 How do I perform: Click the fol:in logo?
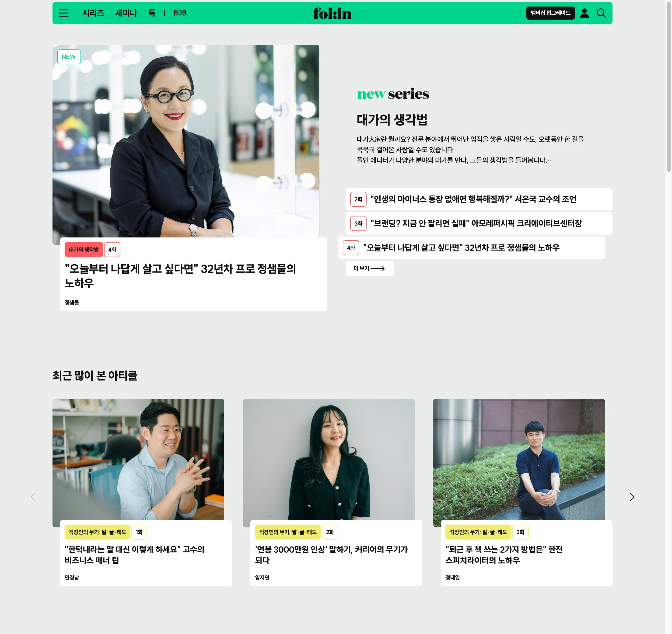click(332, 14)
